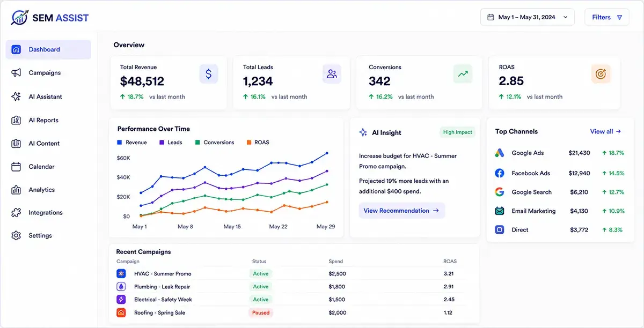Click the Facebook Ads channel icon

click(500, 173)
